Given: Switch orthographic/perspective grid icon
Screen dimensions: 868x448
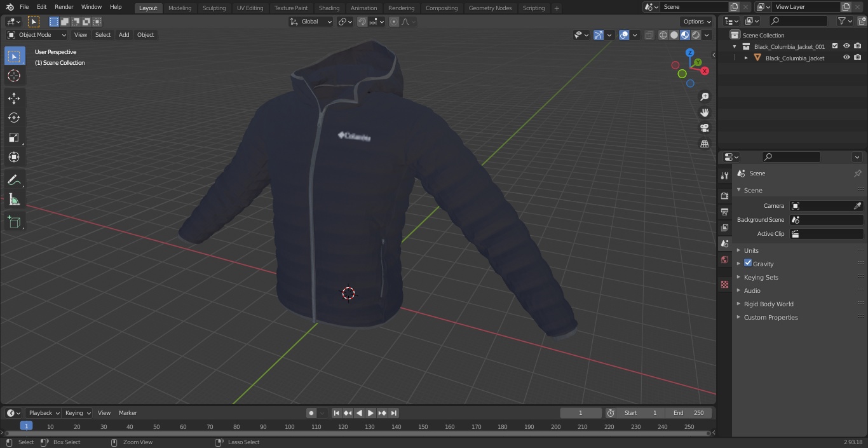Looking at the screenshot, I should [704, 144].
